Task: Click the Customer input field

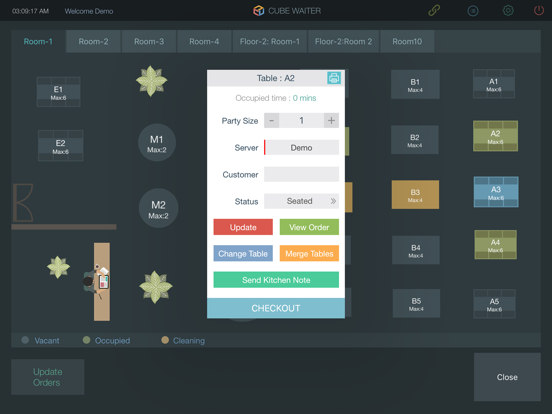Action: pyautogui.click(x=301, y=174)
